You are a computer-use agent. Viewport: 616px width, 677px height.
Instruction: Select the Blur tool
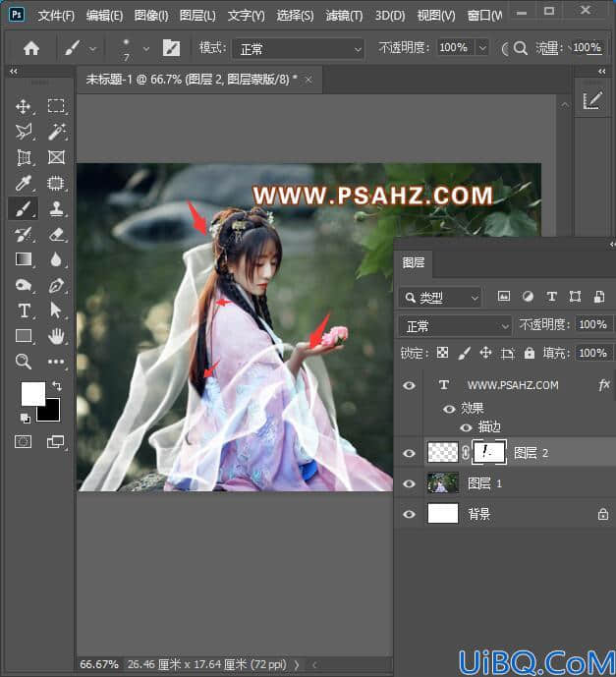tap(56, 259)
